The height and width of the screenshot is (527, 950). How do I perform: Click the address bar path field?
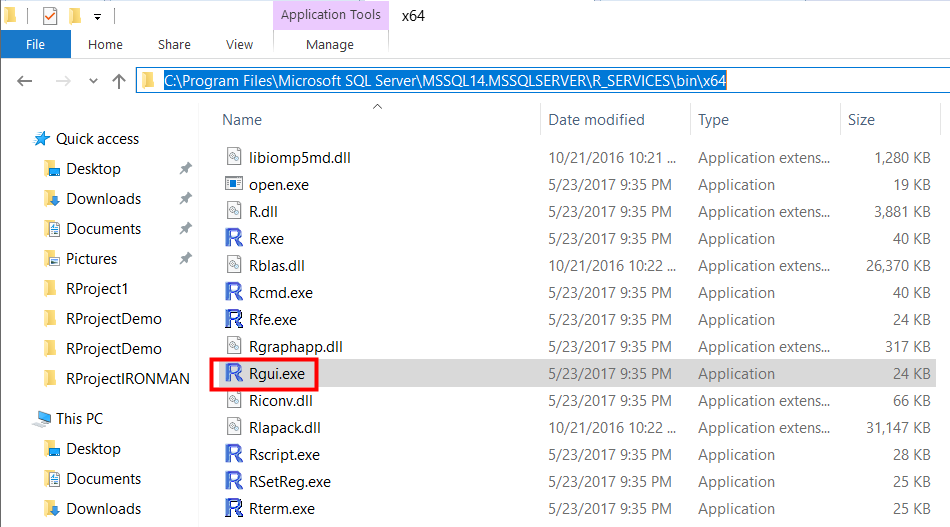click(543, 81)
